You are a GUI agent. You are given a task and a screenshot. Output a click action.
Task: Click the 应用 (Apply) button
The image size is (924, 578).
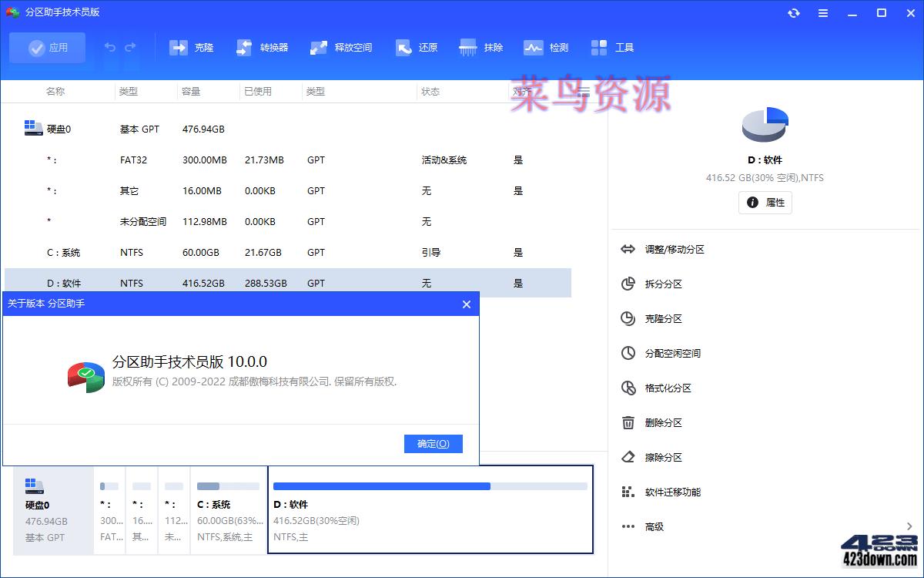point(48,47)
